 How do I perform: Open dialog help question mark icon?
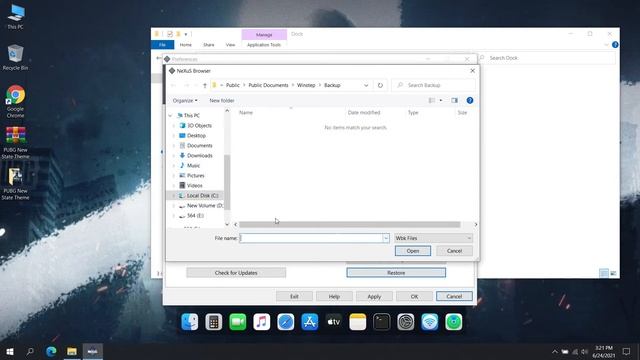pos(470,100)
